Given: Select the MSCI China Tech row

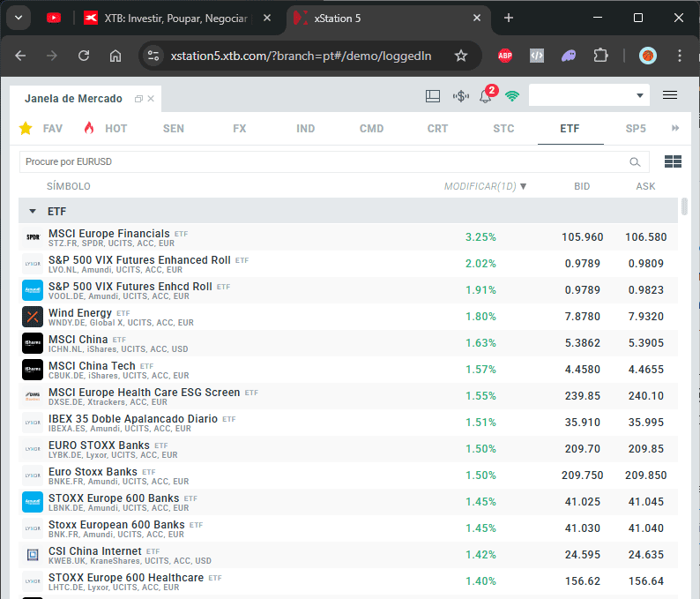Looking at the screenshot, I should (x=348, y=370).
